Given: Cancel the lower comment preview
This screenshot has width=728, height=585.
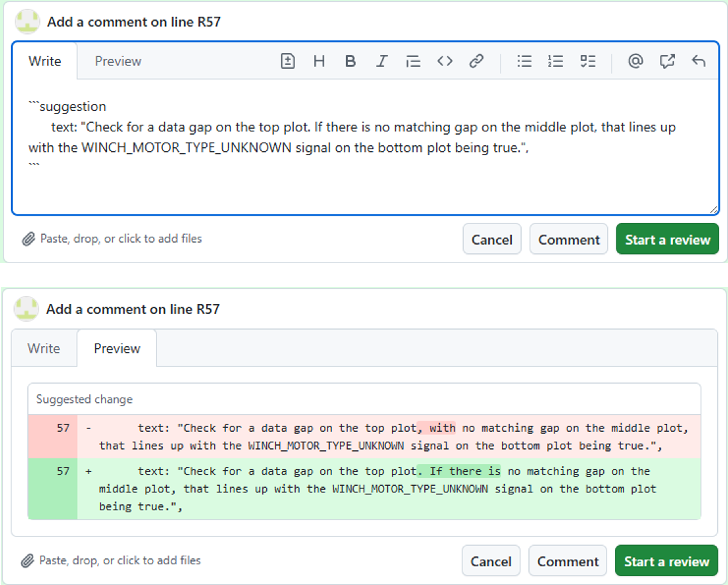Looking at the screenshot, I should pos(491,561).
